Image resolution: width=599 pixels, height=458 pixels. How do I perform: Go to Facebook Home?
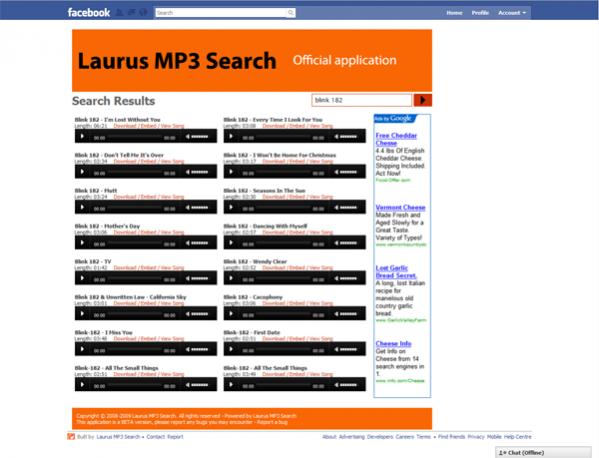pos(454,13)
